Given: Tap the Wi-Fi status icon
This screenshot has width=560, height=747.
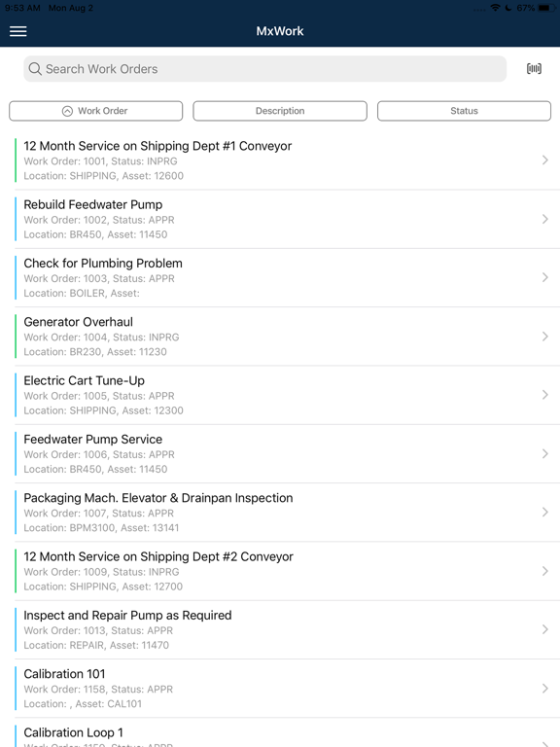Looking at the screenshot, I should click(495, 8).
